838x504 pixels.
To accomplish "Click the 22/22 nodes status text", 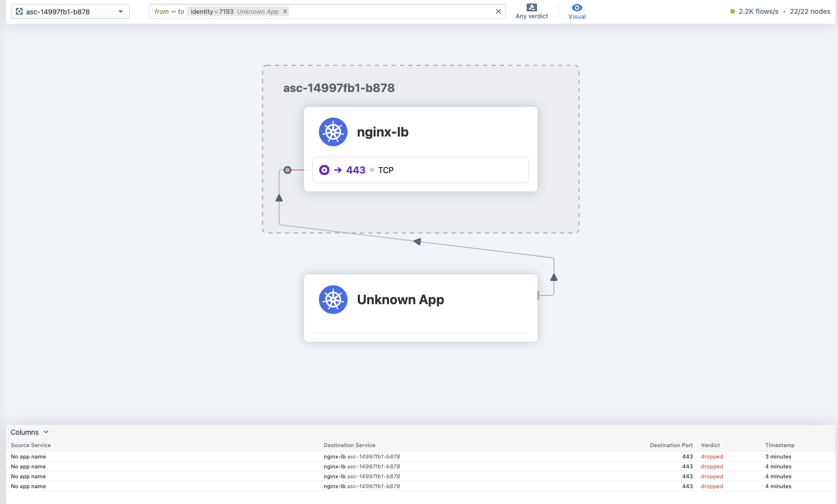I will pyautogui.click(x=810, y=11).
